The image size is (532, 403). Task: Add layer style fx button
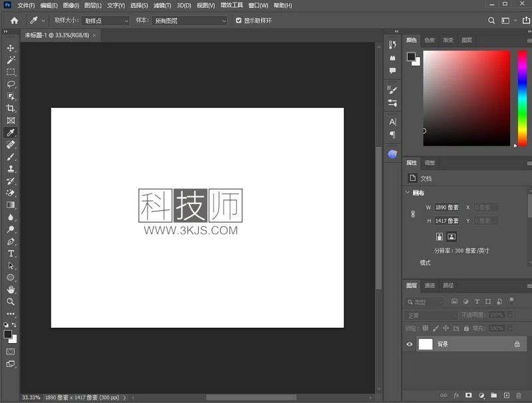coord(456,395)
